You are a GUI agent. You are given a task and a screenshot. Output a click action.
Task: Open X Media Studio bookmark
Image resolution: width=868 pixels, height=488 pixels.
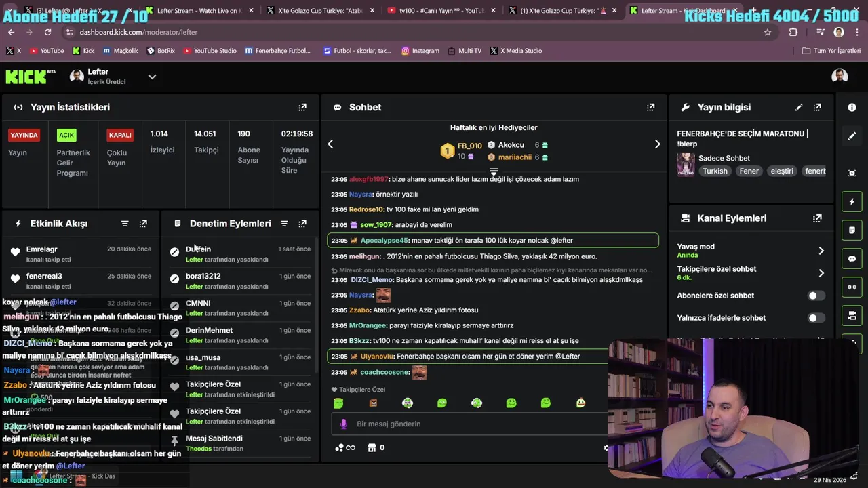pyautogui.click(x=515, y=51)
